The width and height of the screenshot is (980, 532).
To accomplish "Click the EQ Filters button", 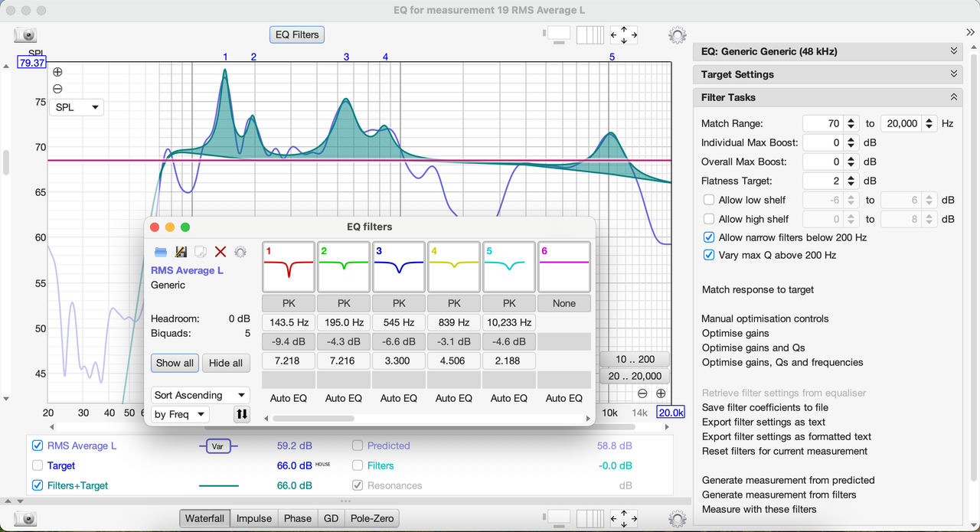I will tap(297, 35).
